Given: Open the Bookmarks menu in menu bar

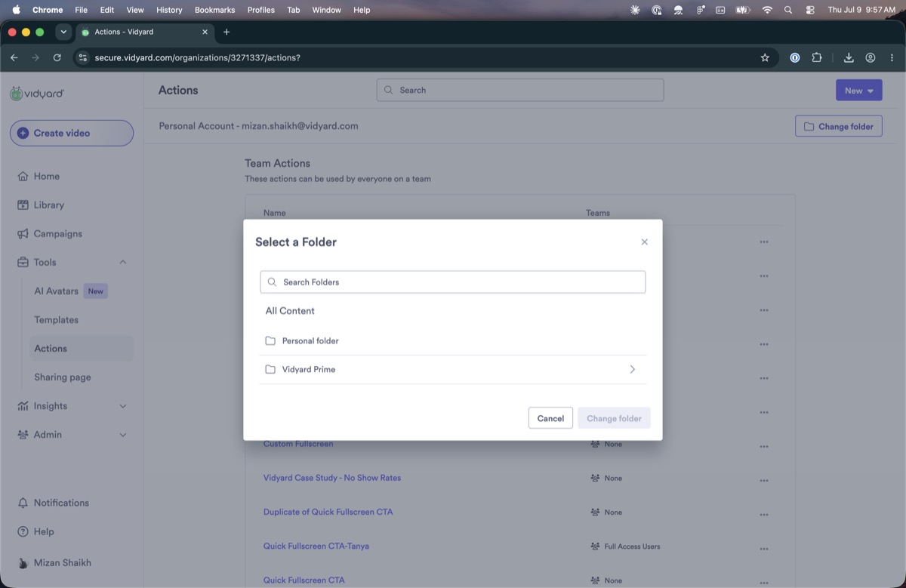Looking at the screenshot, I should (x=214, y=10).
